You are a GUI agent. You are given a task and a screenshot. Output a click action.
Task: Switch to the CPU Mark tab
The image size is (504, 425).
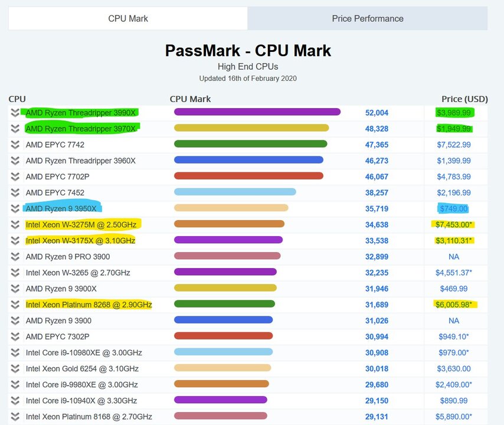click(x=128, y=19)
